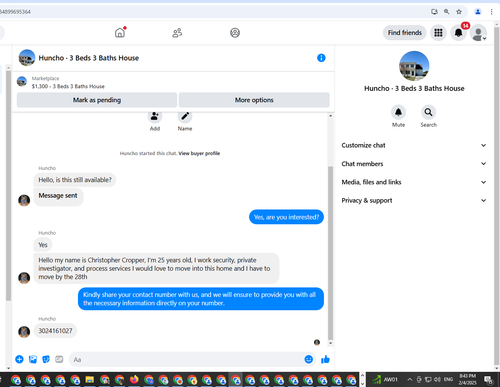Open the Facebook Home icon
This screenshot has height=387, width=500.
point(120,33)
